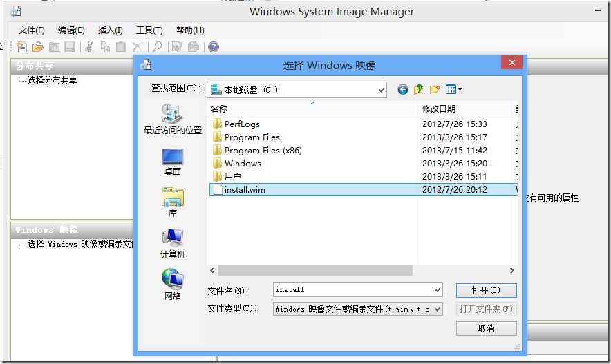Click the Cut scissors toolbar icon
Image resolution: width=611 pixels, height=364 pixels.
pyautogui.click(x=89, y=47)
